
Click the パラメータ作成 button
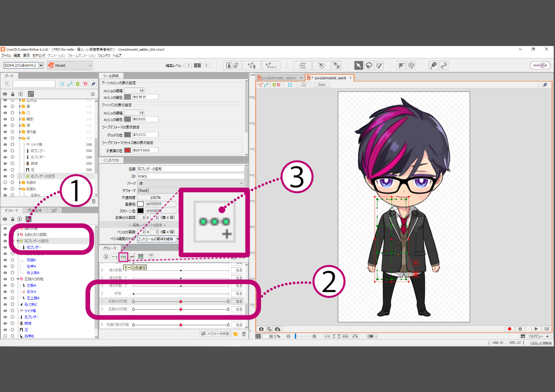point(215,334)
